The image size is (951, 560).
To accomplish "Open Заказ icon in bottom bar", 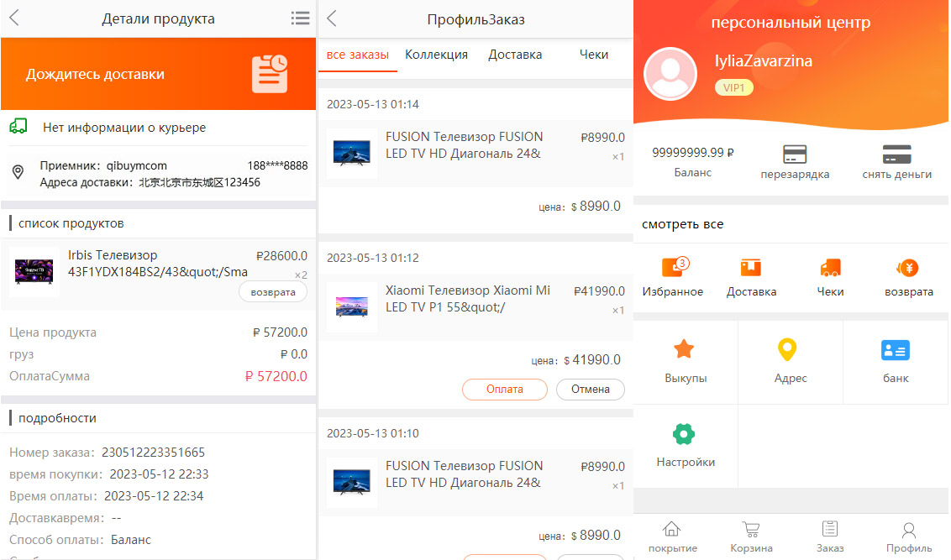I will [x=830, y=529].
